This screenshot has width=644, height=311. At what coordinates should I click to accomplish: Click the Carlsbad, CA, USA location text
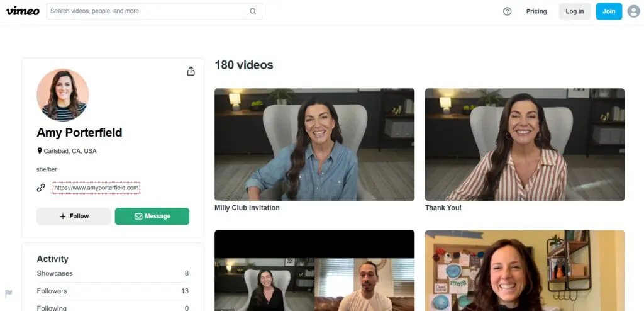70,151
